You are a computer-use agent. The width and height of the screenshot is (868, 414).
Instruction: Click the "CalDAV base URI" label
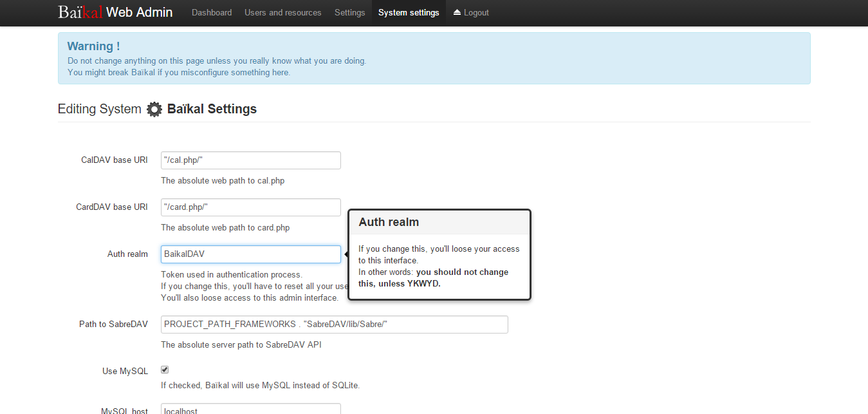114,160
